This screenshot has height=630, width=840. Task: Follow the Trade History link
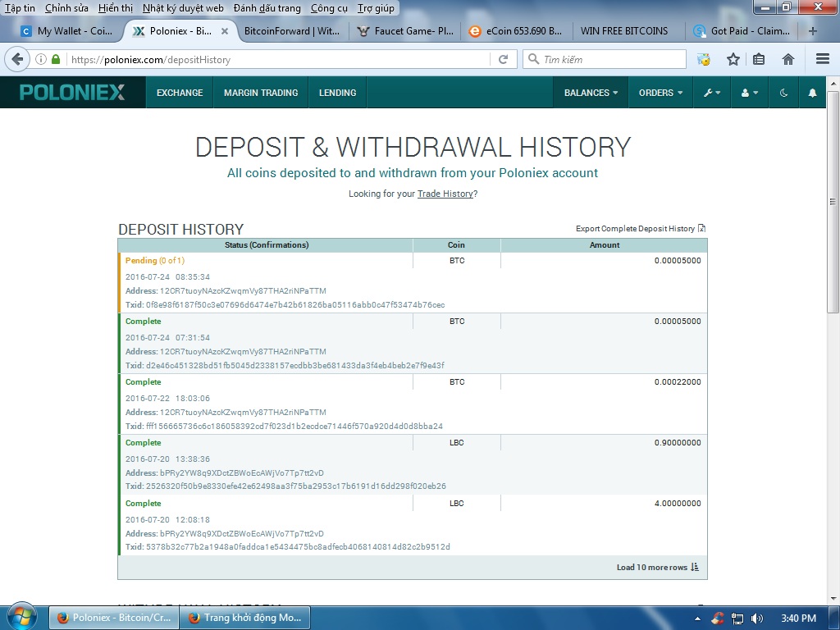[445, 194]
